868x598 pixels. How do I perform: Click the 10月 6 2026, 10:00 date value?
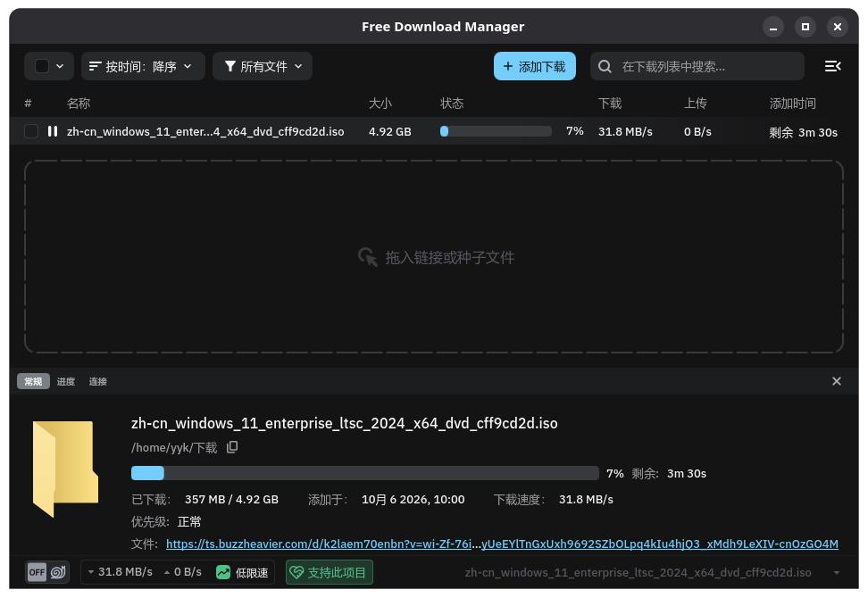[413, 500]
